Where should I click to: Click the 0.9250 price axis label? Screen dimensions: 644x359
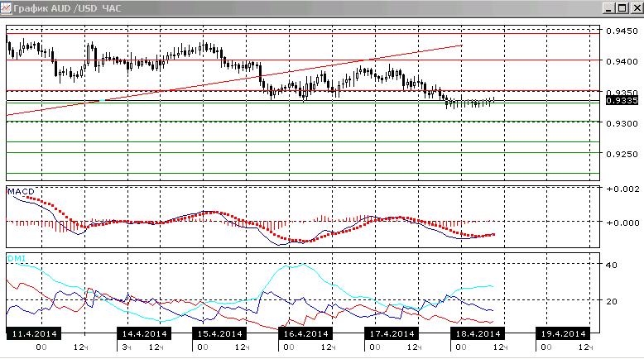click(622, 154)
